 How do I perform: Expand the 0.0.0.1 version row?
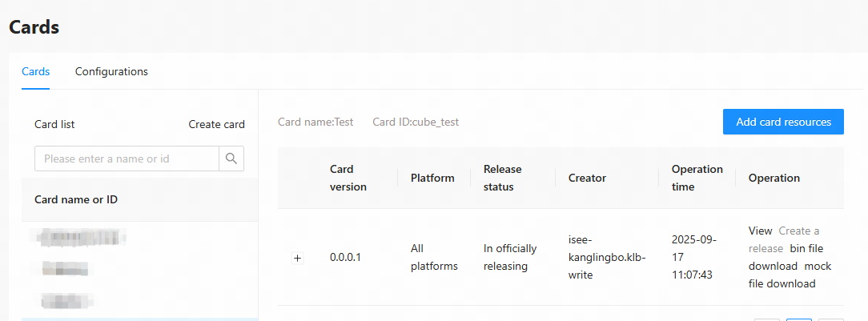[298, 258]
